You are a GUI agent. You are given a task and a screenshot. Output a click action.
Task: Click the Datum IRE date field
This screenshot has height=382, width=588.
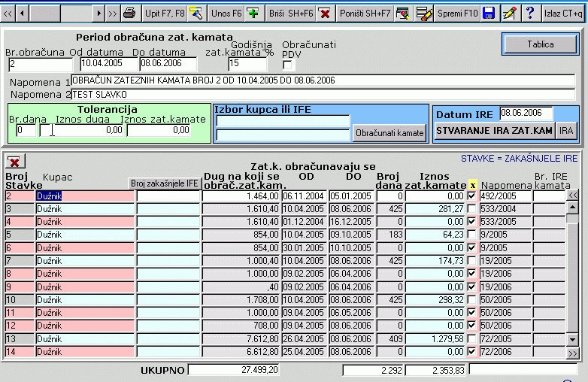tap(526, 114)
